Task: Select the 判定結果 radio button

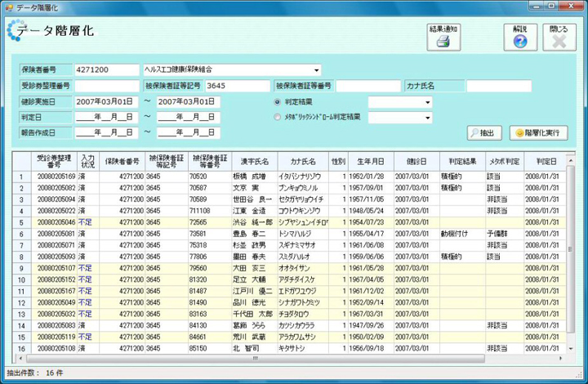Action: pos(277,102)
